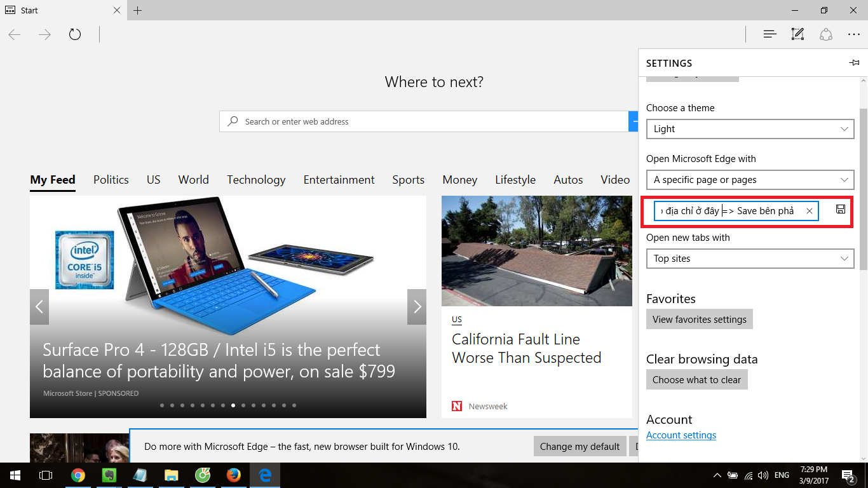Close the Start tab
This screenshot has width=868, height=488.
[117, 10]
